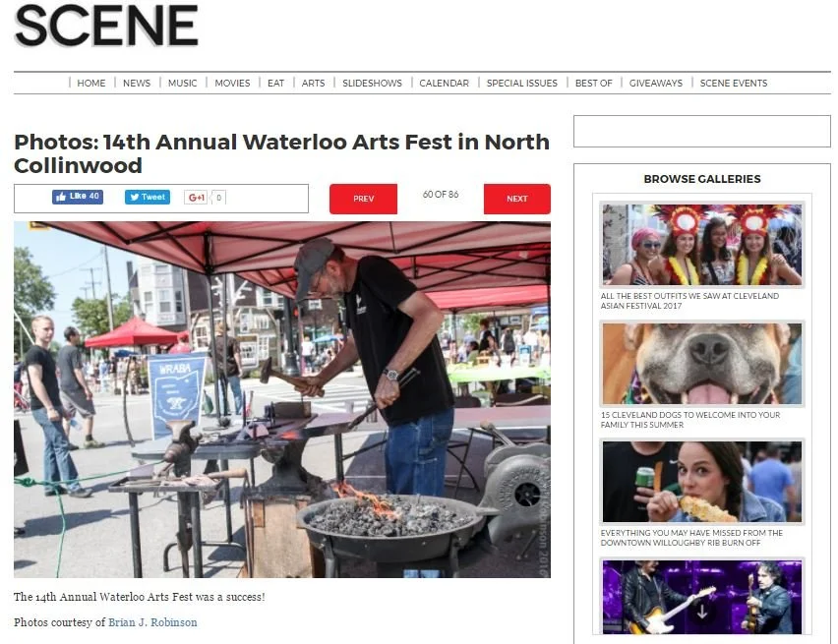This screenshot has height=644, width=838.
Task: Click the Google +1 share button
Action: click(197, 198)
